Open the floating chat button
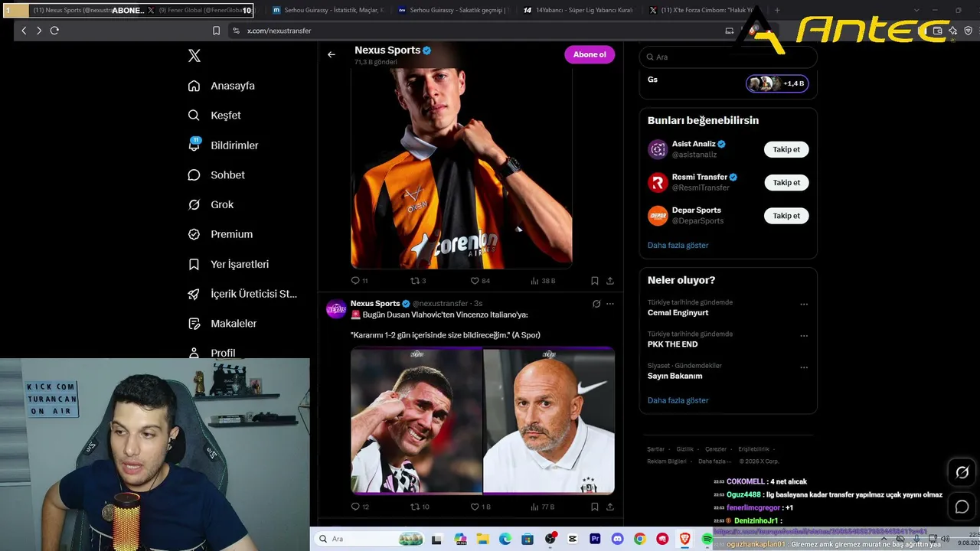The image size is (980, 551). point(962,507)
